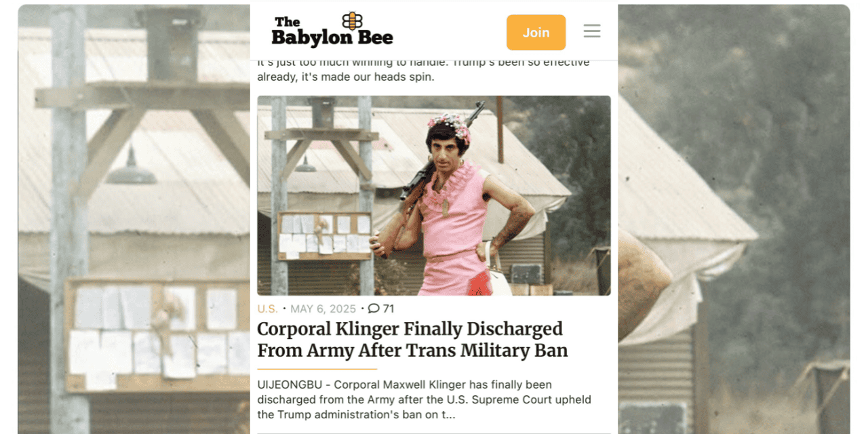The width and height of the screenshot is (868, 434).
Task: Select 'From Army After Trans Military Ban' line
Action: coord(412,351)
